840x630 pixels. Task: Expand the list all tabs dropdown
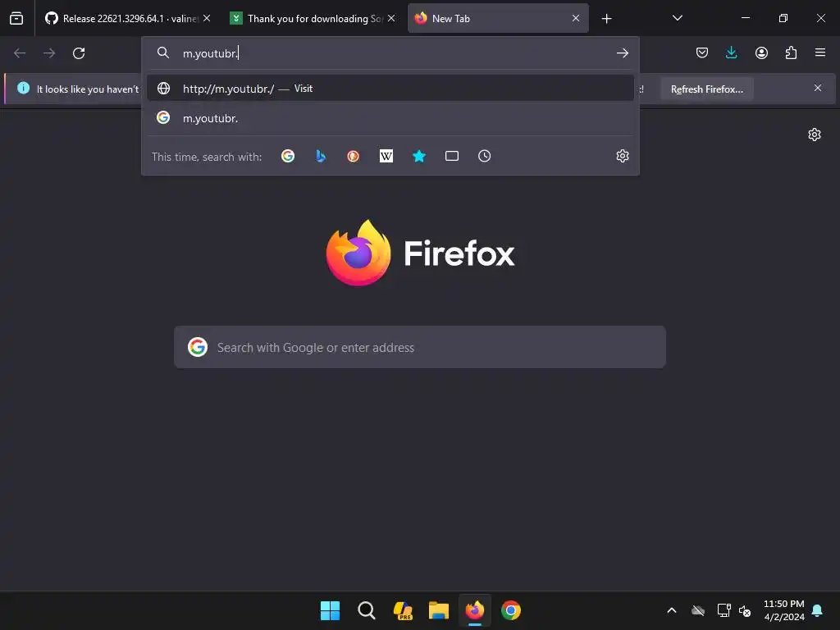click(677, 18)
